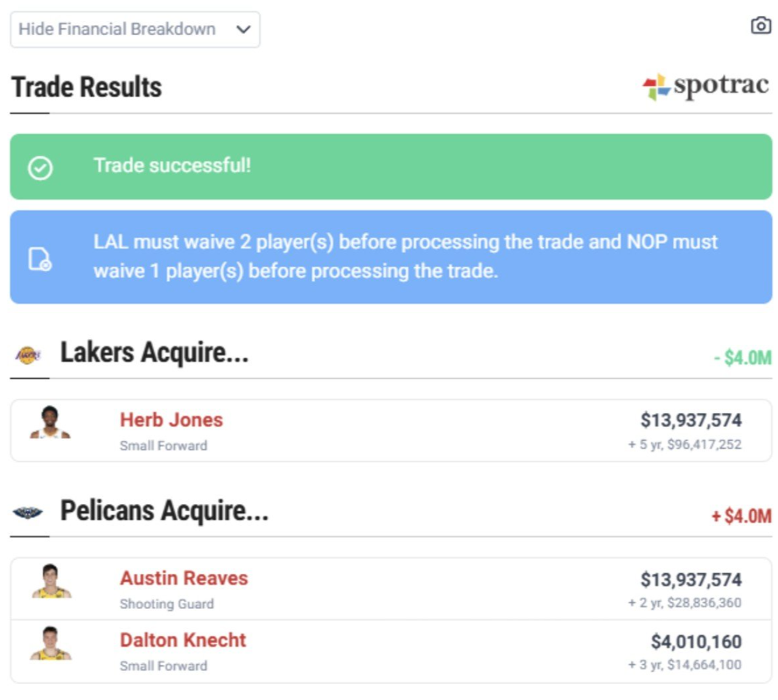This screenshot has width=778, height=700.
Task: Click the Pelicans +$4.0M cap change
Action: pos(741,517)
